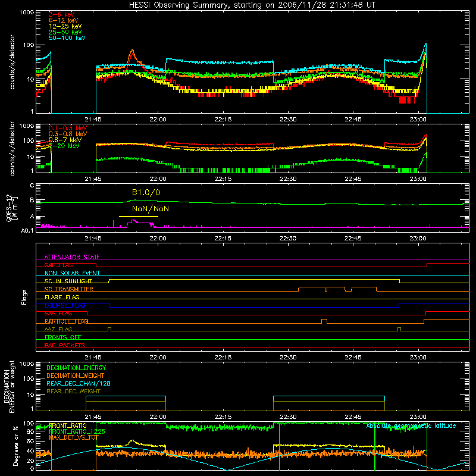Click the Degrees or % axis label
Screen dimensions: 476x476
[x=15, y=446]
